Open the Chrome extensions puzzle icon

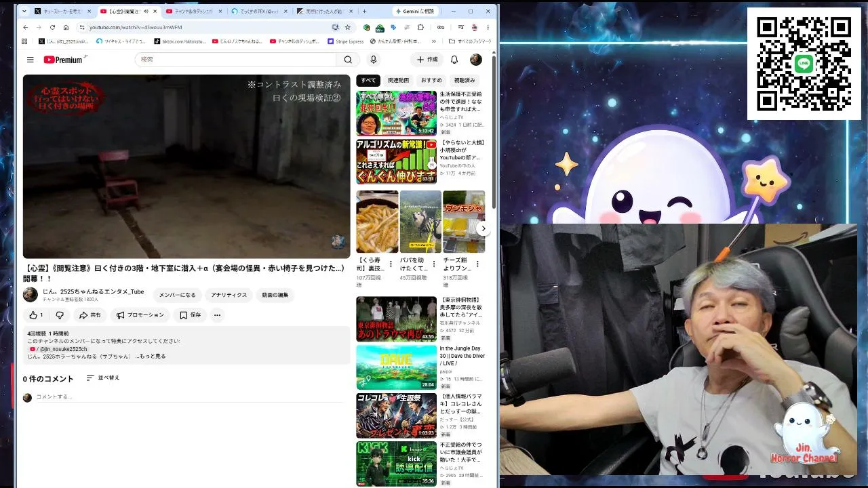[420, 27]
